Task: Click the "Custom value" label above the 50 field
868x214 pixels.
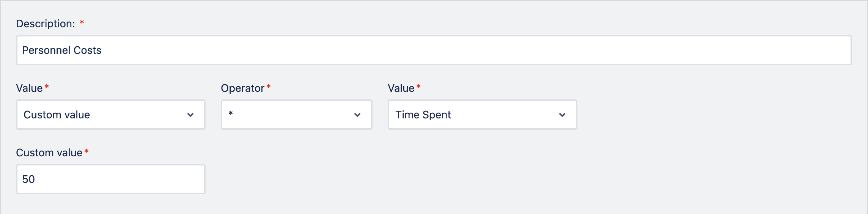Action: 49,153
